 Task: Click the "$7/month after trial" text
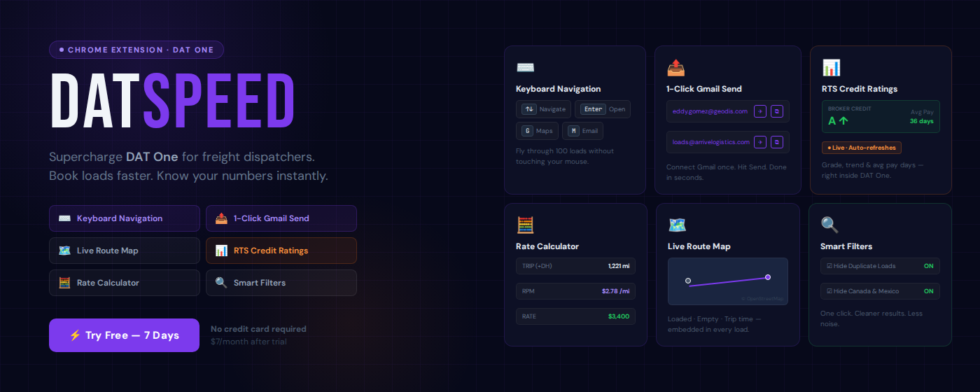click(x=248, y=342)
